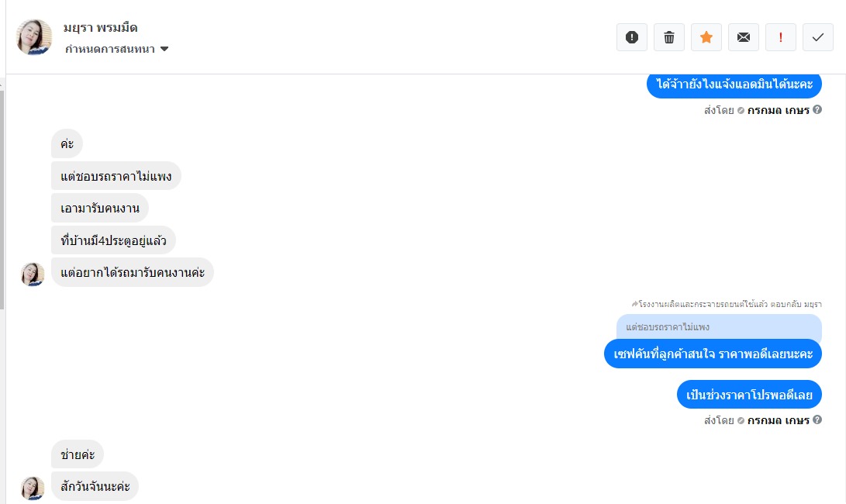The height and width of the screenshot is (504, 846).
Task: Click avatar next to แต่อยากได้รถมารับคนงานค่ะ message
Action: click(x=33, y=274)
